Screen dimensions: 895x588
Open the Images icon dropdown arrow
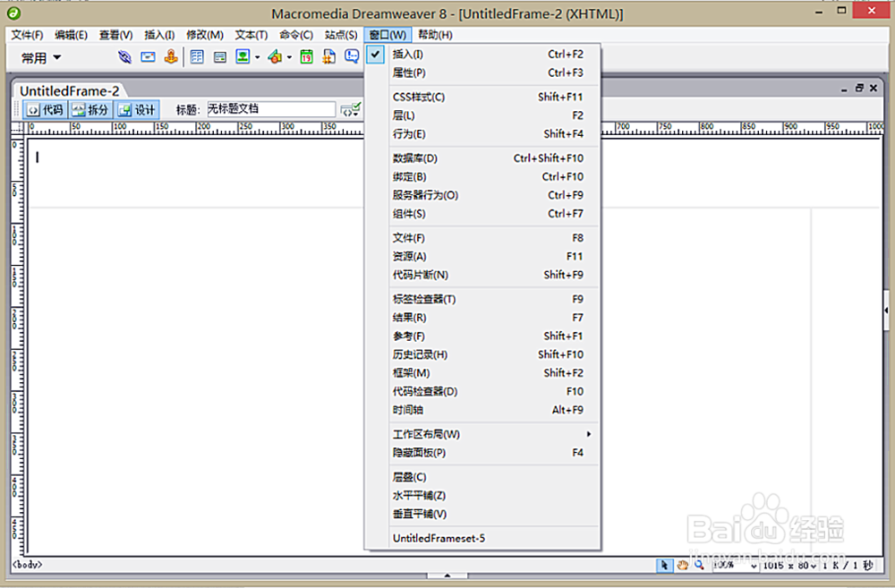258,57
